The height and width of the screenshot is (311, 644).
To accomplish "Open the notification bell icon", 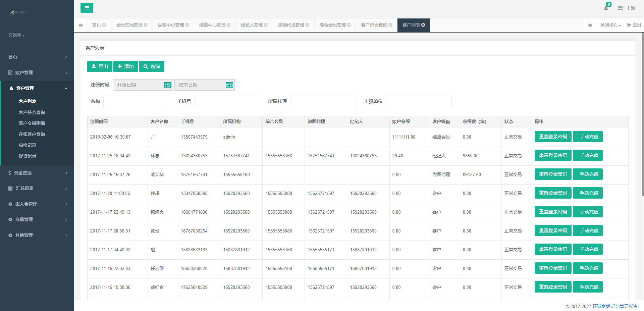I will tap(606, 8).
